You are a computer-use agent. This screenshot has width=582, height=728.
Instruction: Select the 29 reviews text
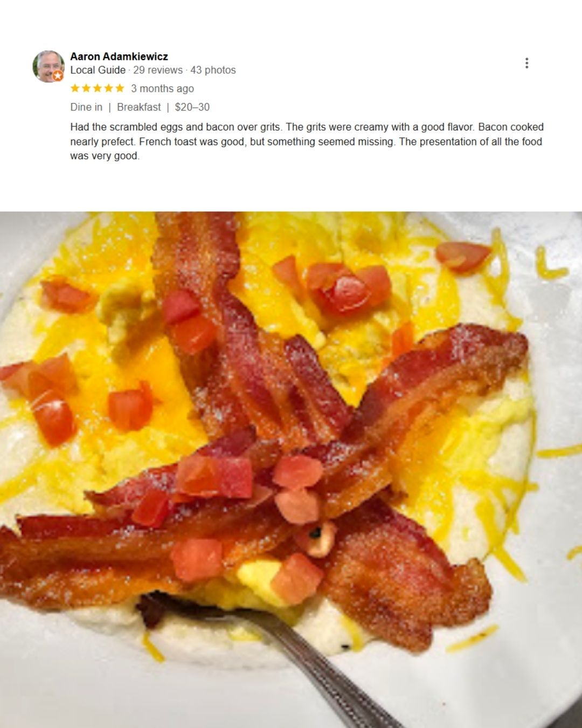click(158, 70)
